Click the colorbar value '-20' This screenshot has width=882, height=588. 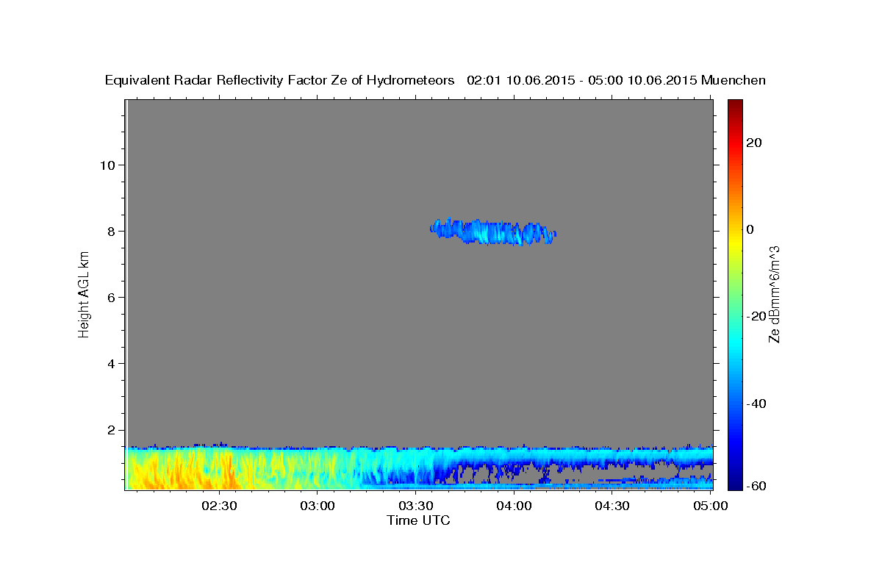click(756, 316)
